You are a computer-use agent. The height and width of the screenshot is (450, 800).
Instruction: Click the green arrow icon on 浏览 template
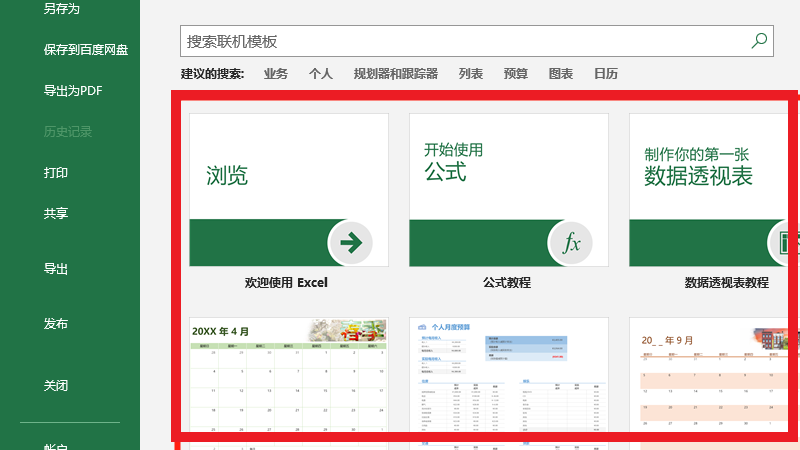(x=351, y=242)
